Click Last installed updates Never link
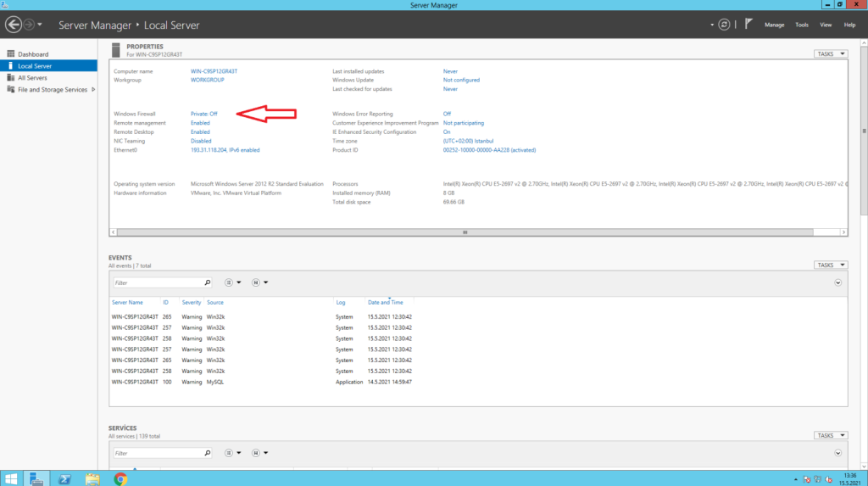Screen dimensions: 868x486 [x=450, y=71]
